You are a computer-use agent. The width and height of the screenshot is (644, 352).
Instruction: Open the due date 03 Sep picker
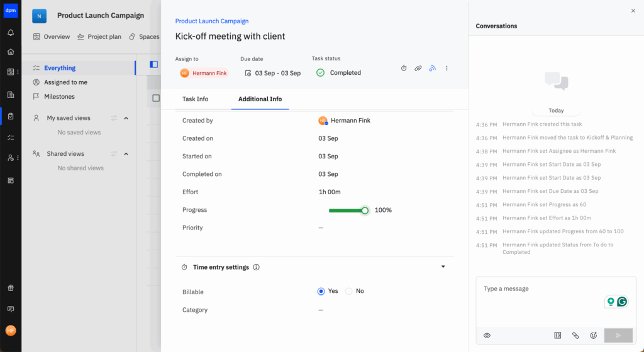click(273, 73)
